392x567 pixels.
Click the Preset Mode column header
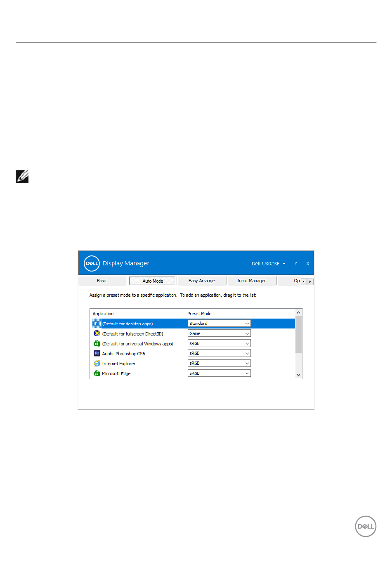tap(219, 314)
